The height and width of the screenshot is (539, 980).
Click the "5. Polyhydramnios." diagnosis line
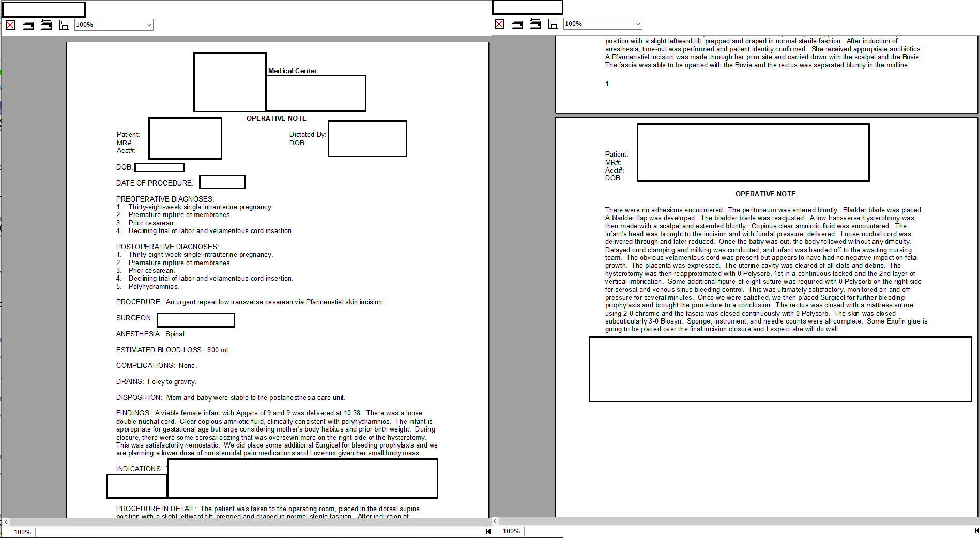[x=148, y=286]
